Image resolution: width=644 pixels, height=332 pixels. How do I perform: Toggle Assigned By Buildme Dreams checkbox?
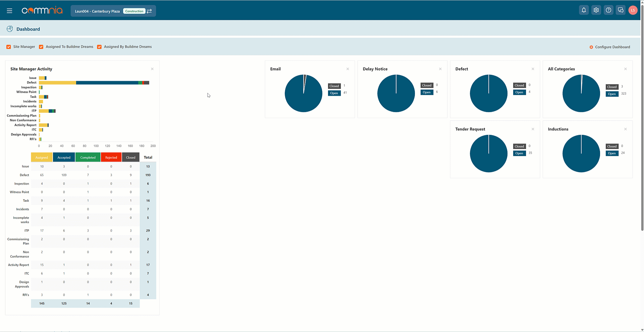coord(99,47)
